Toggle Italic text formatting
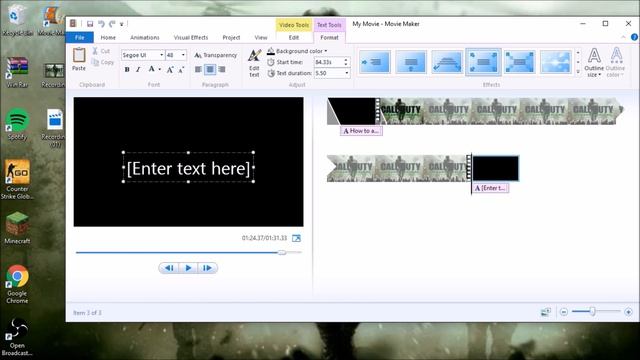This screenshot has height=360, width=640. (138, 69)
